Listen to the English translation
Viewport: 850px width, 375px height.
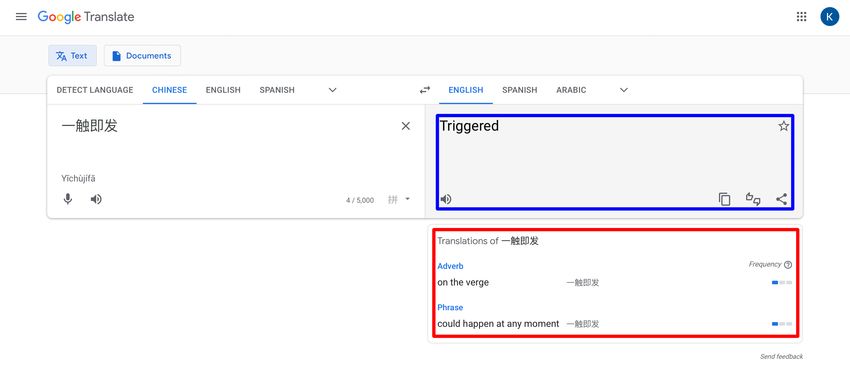(446, 199)
